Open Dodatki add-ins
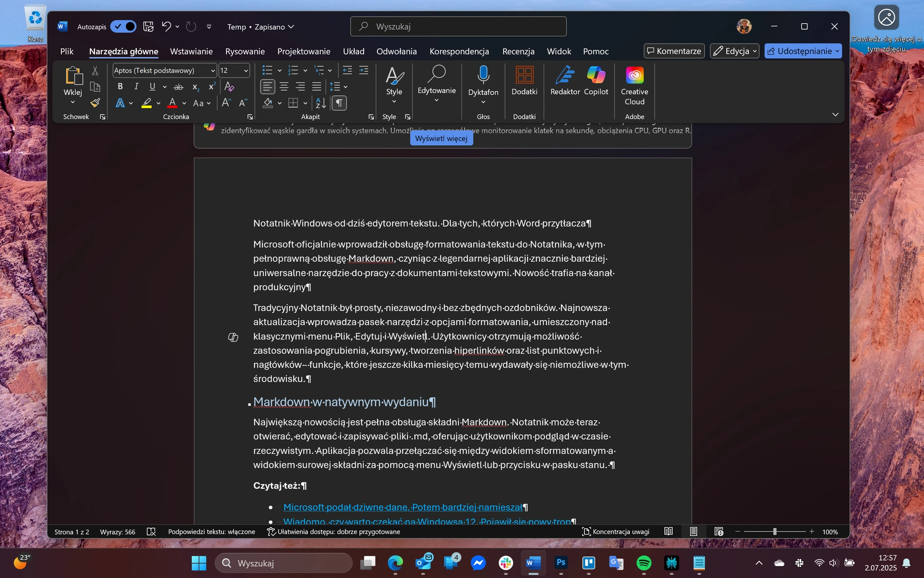The image size is (924, 578). 524,81
